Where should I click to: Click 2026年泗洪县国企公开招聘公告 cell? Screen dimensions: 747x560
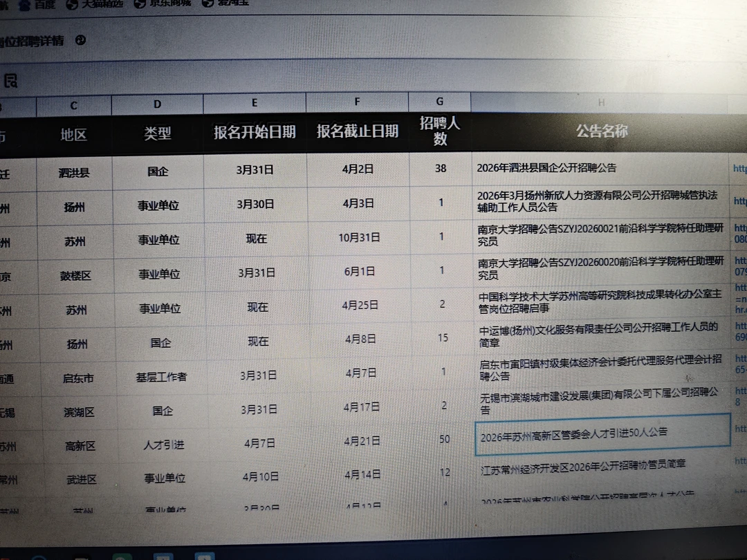pyautogui.click(x=600, y=169)
